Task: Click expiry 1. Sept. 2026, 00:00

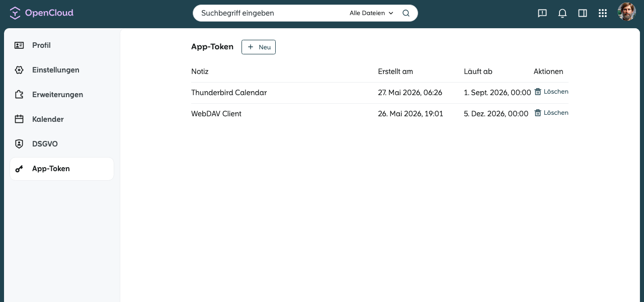Action: tap(498, 93)
